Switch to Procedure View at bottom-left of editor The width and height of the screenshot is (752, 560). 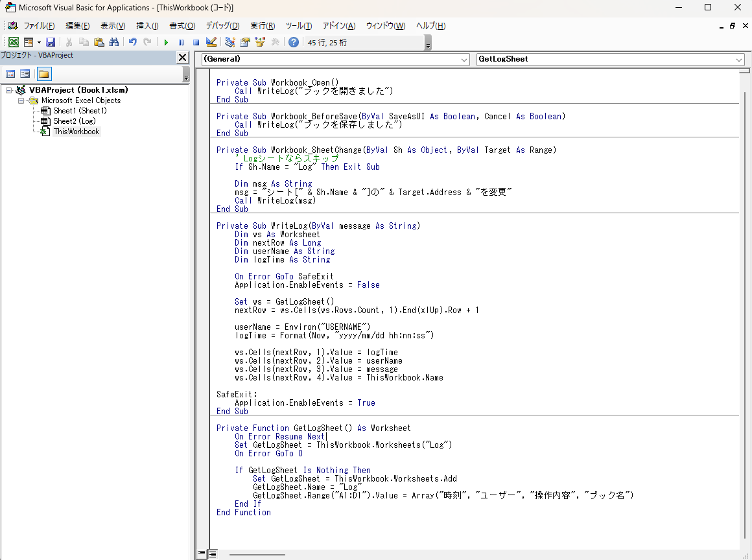[x=202, y=554]
